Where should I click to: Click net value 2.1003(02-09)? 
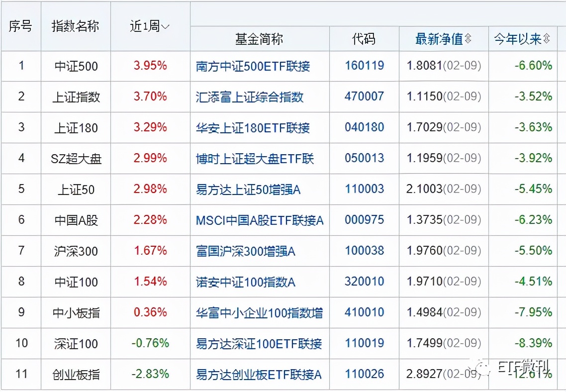[444, 189]
